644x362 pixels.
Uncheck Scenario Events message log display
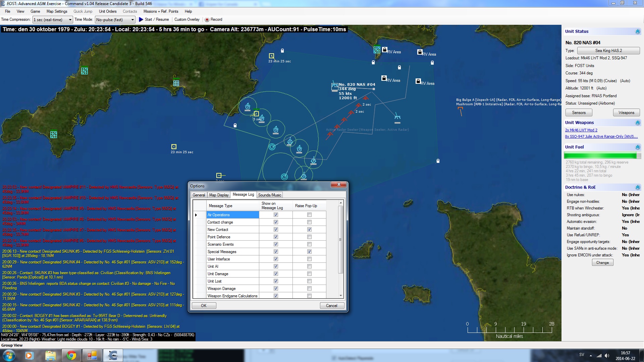click(x=276, y=244)
